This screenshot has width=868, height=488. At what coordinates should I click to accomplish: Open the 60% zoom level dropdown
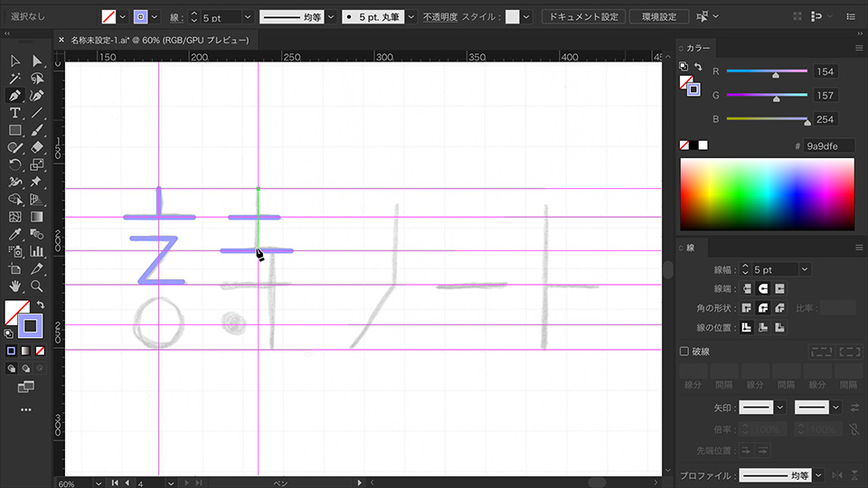tap(98, 483)
